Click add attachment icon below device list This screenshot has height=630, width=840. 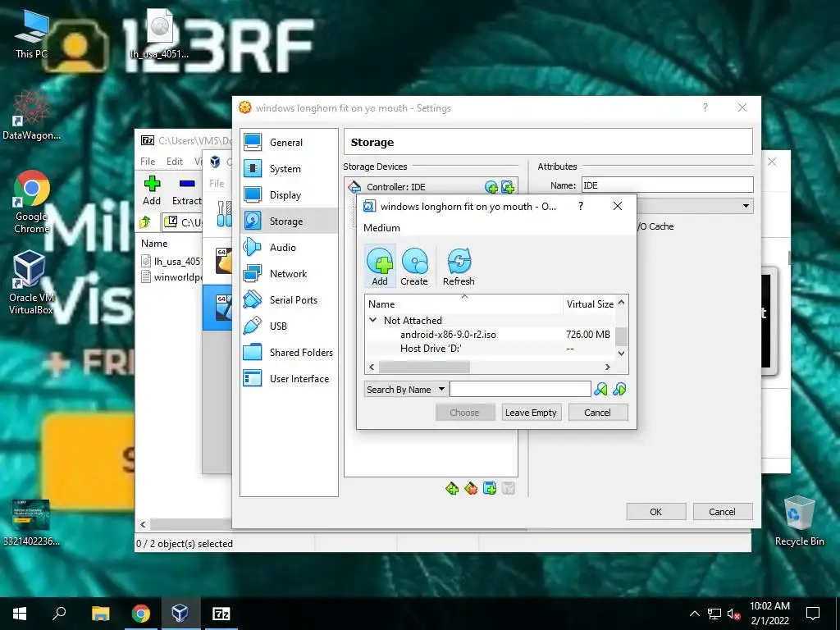tap(489, 489)
